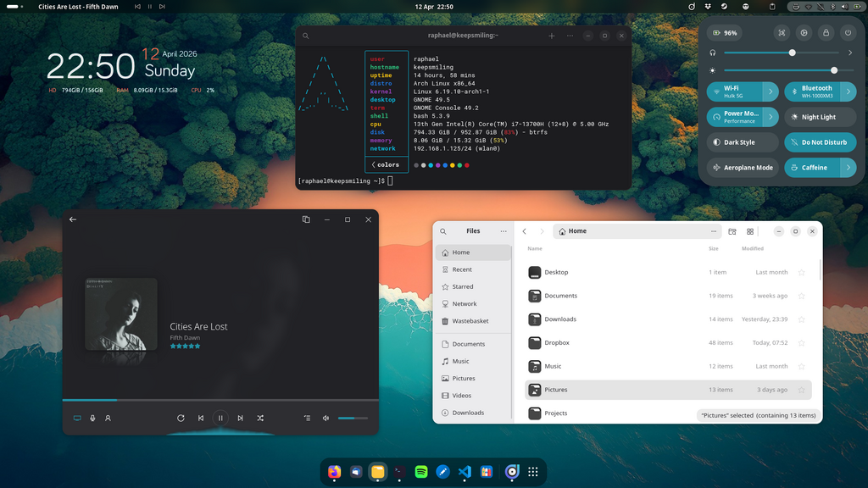
Task: Expand the colors section in terminal
Action: tap(386, 165)
